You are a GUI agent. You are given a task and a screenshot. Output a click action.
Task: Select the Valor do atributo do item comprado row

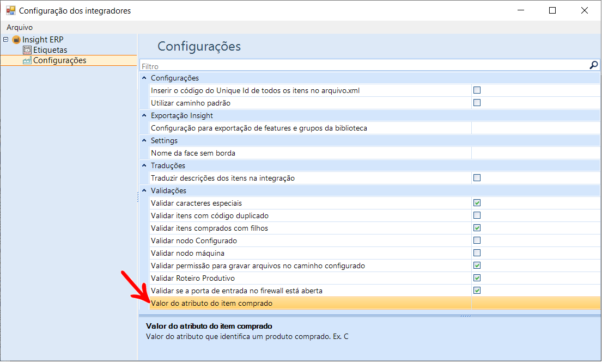click(375, 303)
